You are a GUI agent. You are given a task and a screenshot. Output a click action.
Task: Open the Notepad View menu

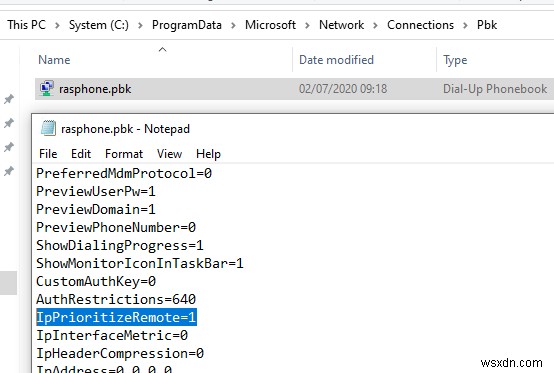tap(170, 154)
